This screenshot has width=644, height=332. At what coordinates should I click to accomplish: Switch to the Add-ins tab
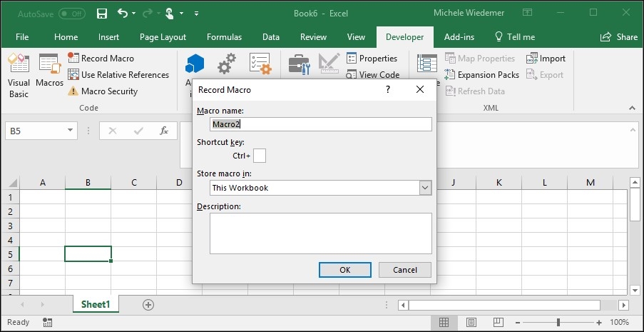click(x=459, y=37)
